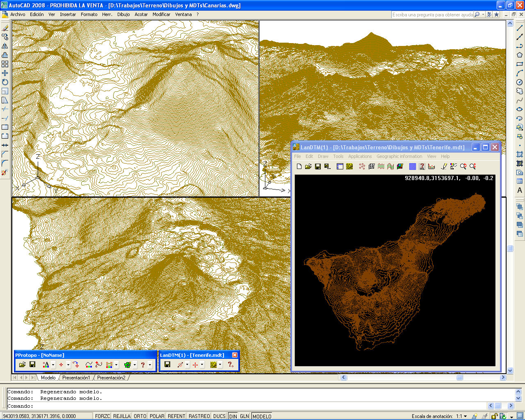Open dropdown arrow next to PProtopo text-style icon
Image resolution: width=525 pixels, height=420 pixels.
(x=53, y=365)
